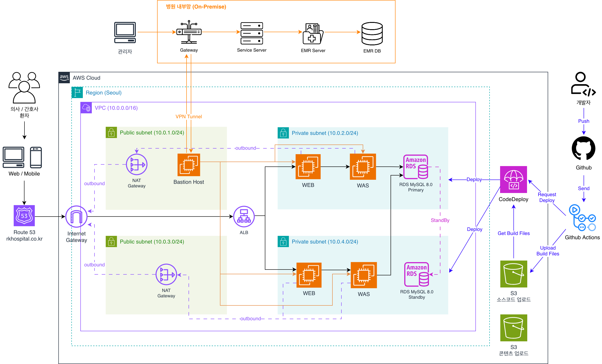The image size is (602, 364).
Task: Click the Route 53 shield icon
Action: [24, 215]
